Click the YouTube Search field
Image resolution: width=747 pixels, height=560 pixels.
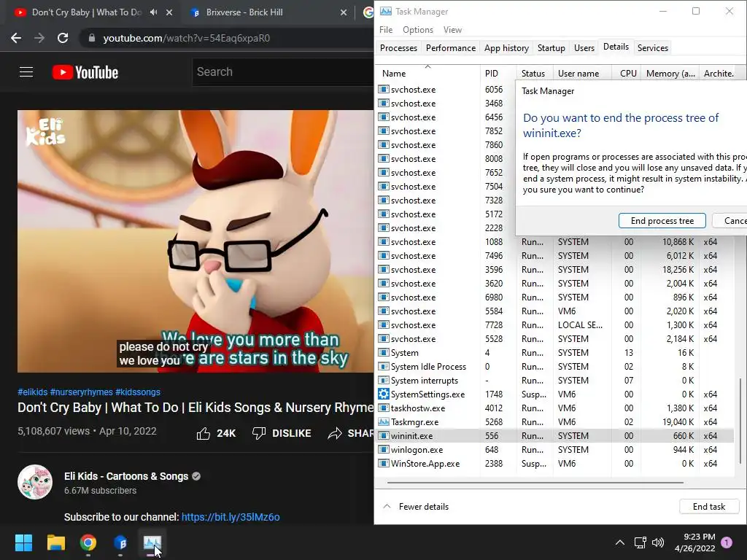tap(283, 72)
